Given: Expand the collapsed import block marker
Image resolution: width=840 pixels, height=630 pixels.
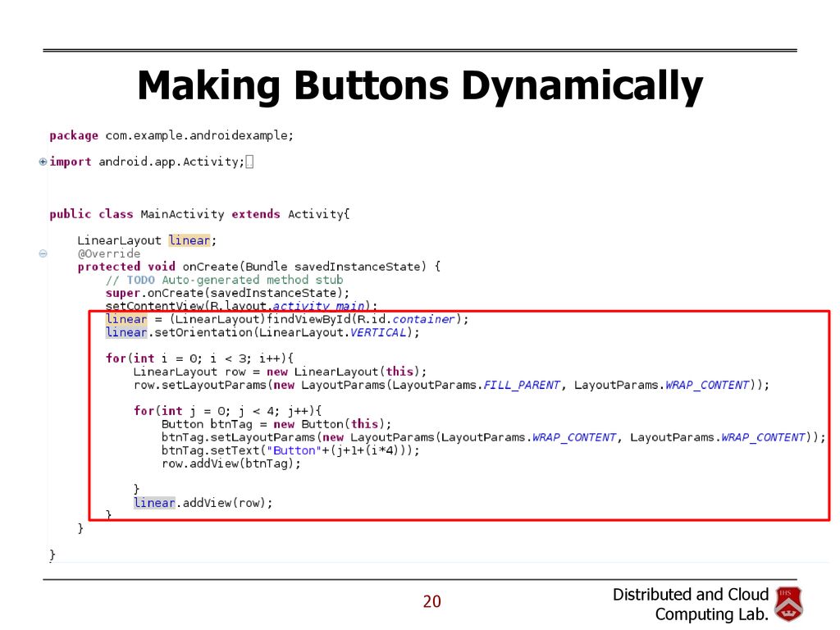Looking at the screenshot, I should point(43,162).
